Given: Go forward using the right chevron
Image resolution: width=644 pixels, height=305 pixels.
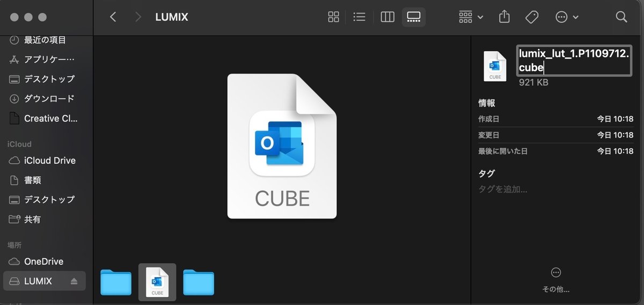Looking at the screenshot, I should point(138,17).
